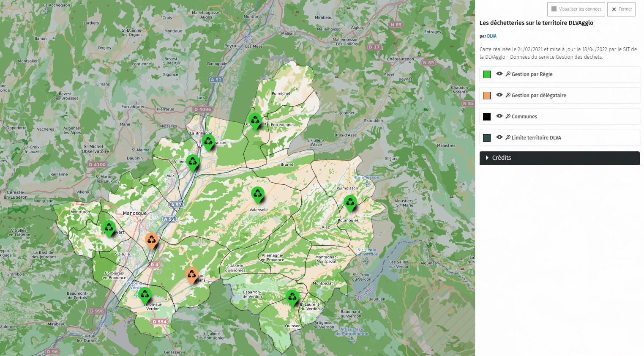The height and width of the screenshot is (356, 644).
Task: Zoom to Limite territoire DLVA layer magnifier
Action: coord(508,137)
